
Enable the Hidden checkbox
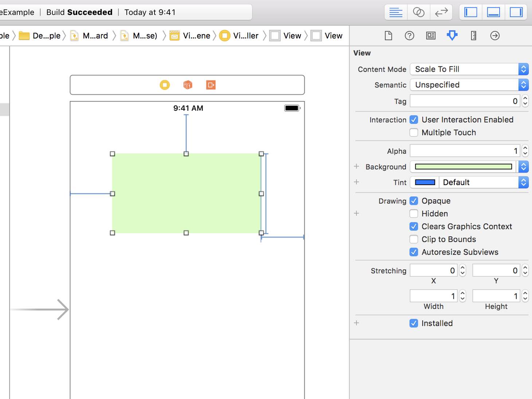point(414,214)
